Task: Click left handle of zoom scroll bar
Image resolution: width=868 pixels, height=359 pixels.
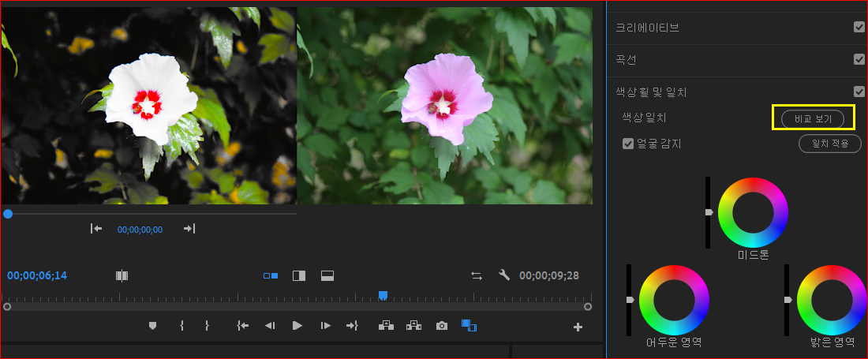Action: click(6, 306)
